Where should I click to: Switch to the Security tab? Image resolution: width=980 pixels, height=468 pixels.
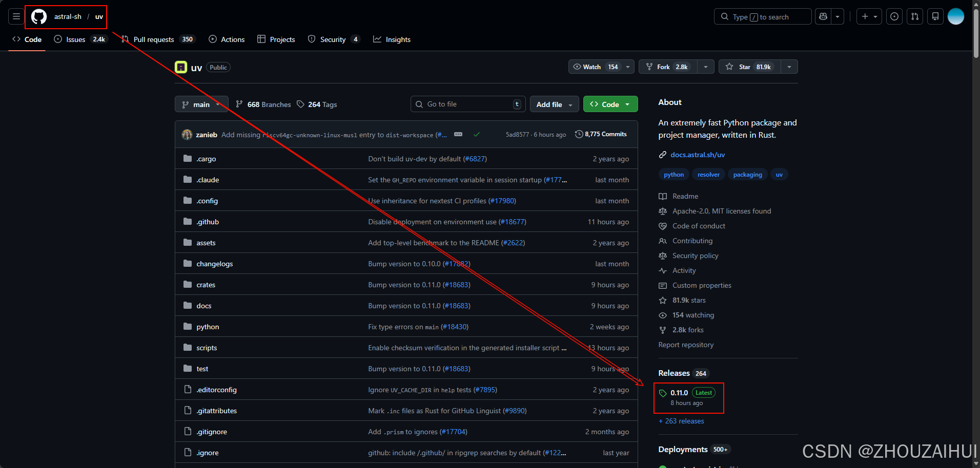coord(334,39)
